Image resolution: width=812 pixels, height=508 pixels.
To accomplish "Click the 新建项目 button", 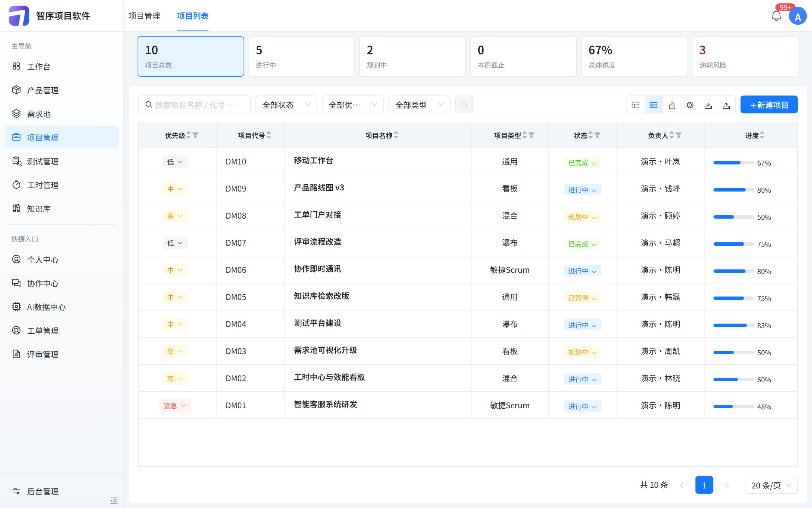I will (769, 105).
